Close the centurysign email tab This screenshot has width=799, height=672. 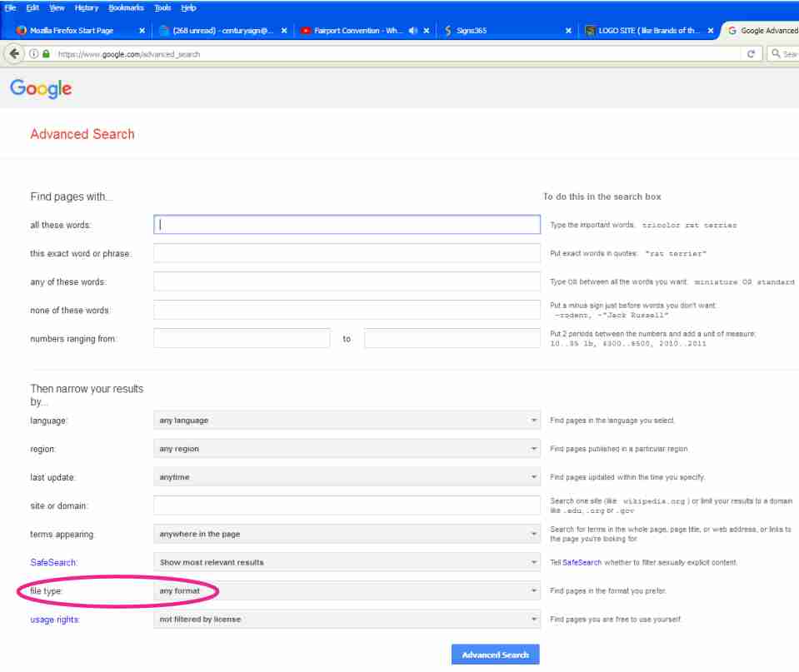(x=284, y=31)
